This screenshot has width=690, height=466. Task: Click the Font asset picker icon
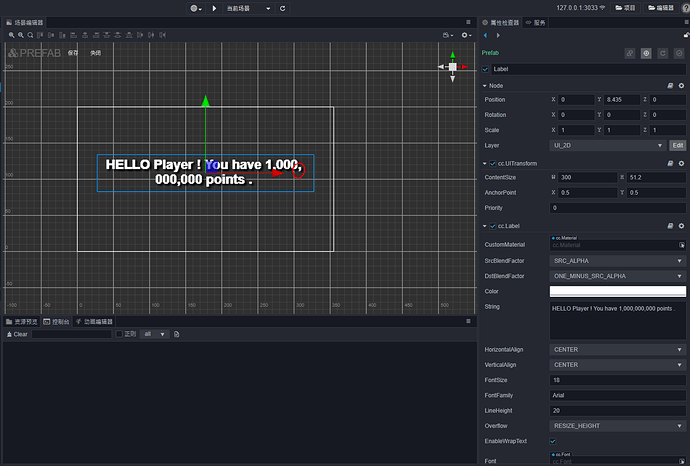682,461
